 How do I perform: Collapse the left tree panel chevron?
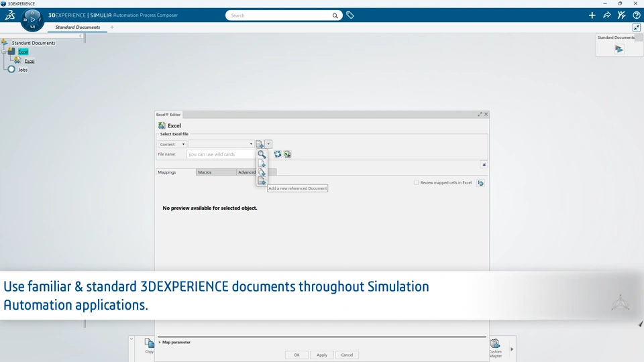80,36
